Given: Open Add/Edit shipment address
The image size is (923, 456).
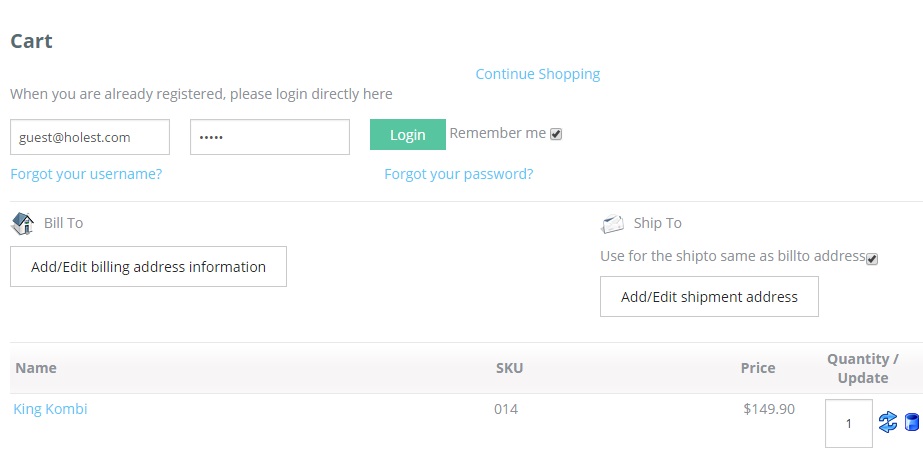Looking at the screenshot, I should 709,297.
